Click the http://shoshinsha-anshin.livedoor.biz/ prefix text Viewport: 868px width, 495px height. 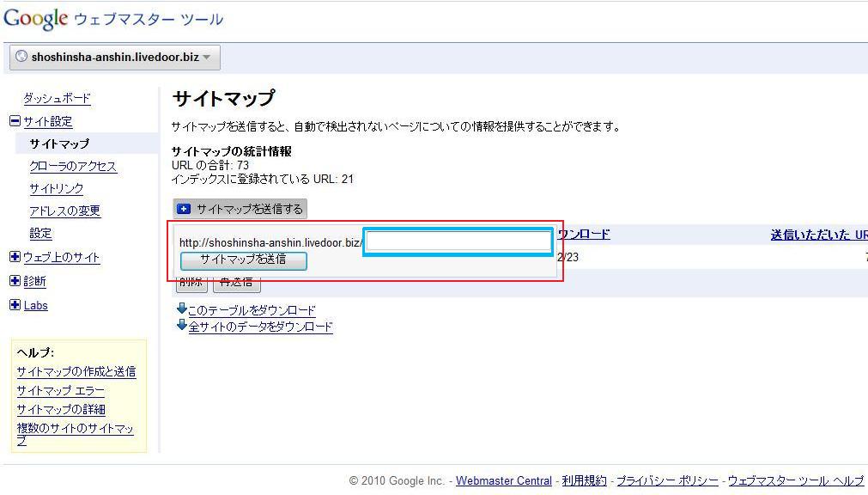(x=270, y=243)
